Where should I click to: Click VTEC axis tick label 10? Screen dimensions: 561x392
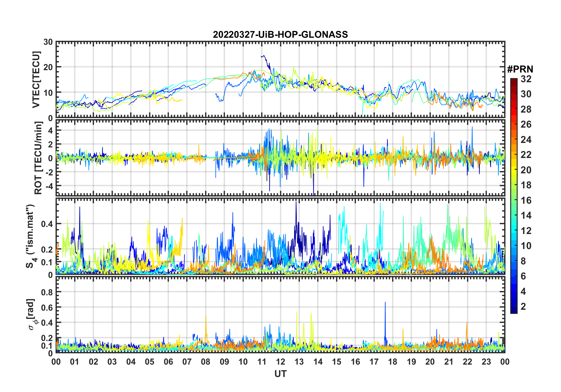48,93
